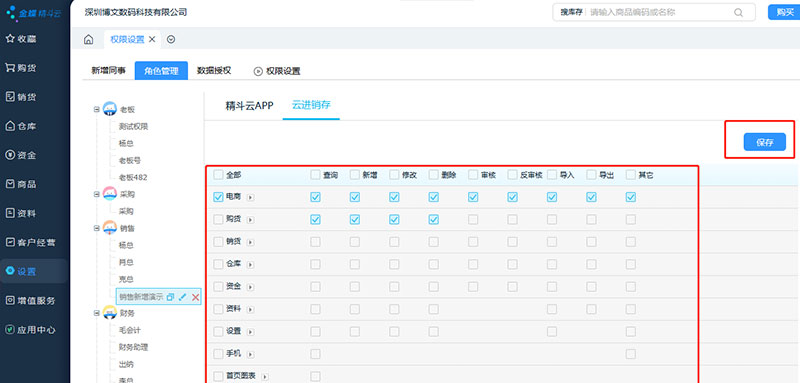
Task: Toggle the 删除 column header checkbox
Action: (434, 175)
